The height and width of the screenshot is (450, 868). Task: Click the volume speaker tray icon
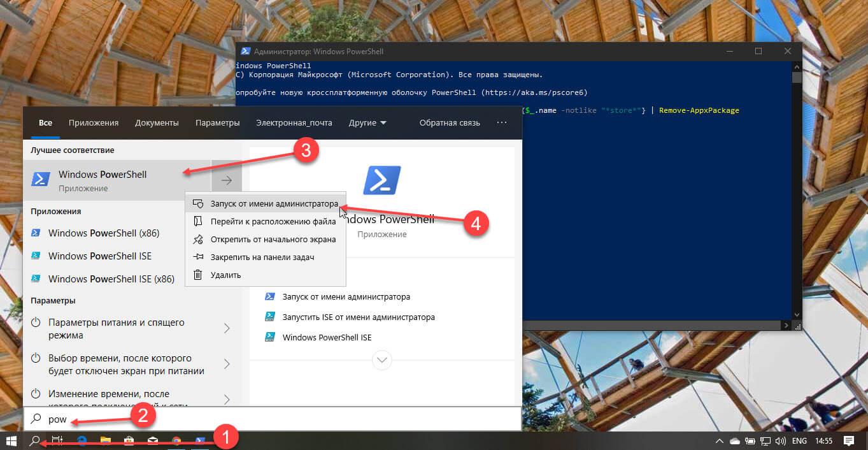pos(780,441)
